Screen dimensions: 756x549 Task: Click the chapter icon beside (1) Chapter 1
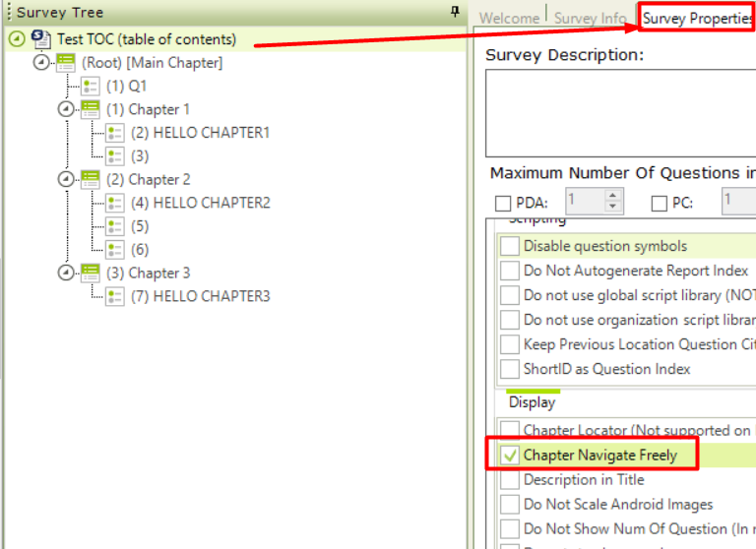tap(91, 109)
